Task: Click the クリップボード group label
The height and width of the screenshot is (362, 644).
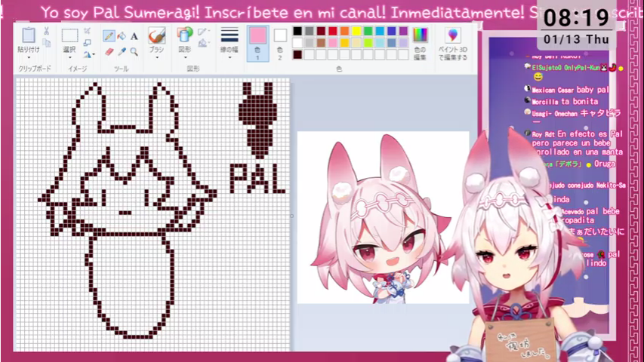Action: 34,69
